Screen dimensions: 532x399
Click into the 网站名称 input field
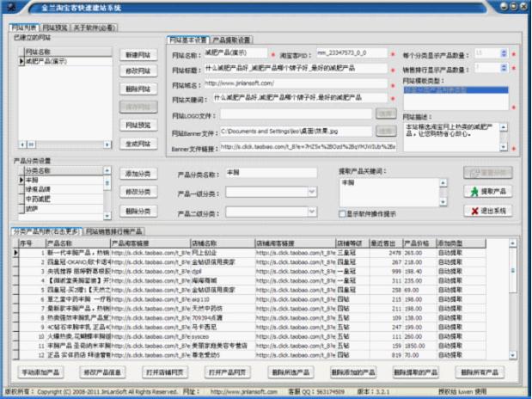click(235, 53)
